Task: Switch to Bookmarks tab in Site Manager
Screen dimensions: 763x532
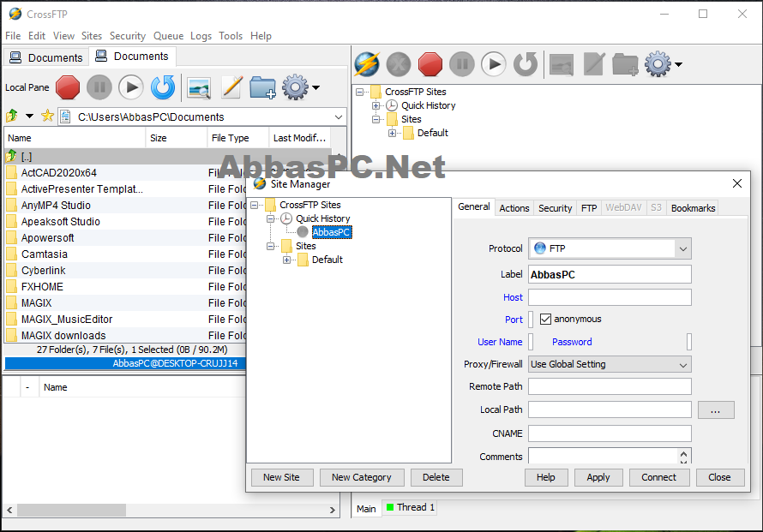Action: pos(693,208)
